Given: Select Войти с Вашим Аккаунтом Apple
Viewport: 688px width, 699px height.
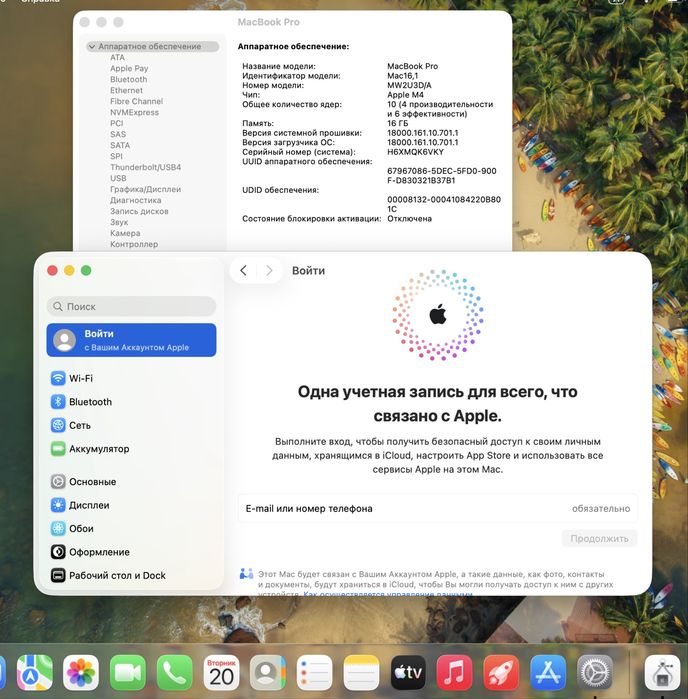Looking at the screenshot, I should 131,340.
